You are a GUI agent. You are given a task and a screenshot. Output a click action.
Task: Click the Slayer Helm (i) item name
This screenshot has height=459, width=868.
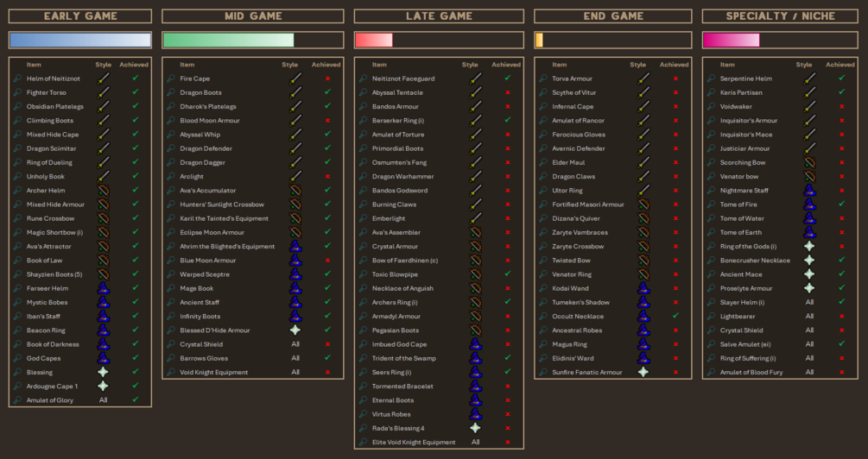click(x=743, y=303)
